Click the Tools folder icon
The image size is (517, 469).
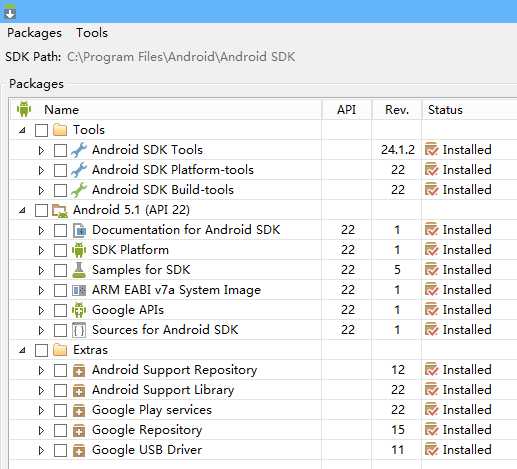(60, 130)
